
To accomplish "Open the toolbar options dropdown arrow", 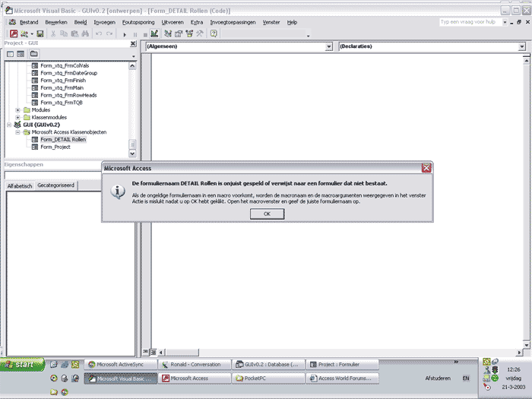I will tap(308, 36).
